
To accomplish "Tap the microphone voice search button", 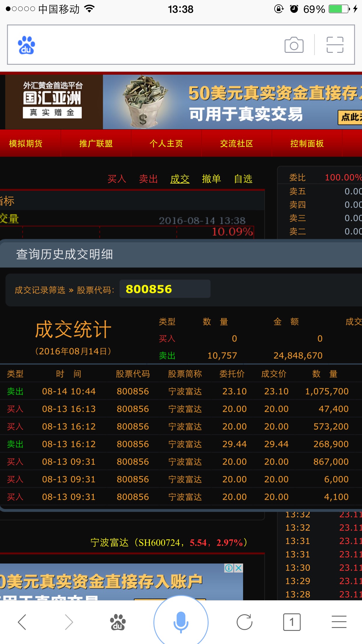I will pyautogui.click(x=181, y=622).
